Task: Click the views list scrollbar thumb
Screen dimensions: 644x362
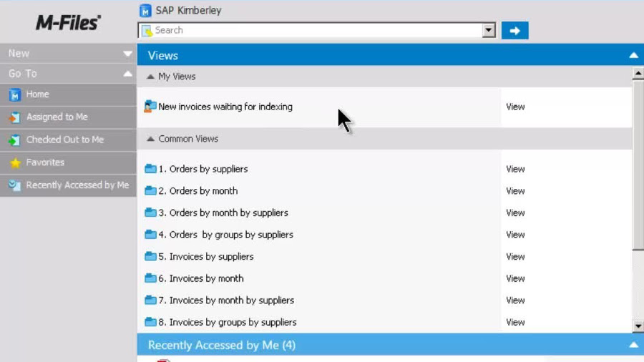Action: point(638,164)
